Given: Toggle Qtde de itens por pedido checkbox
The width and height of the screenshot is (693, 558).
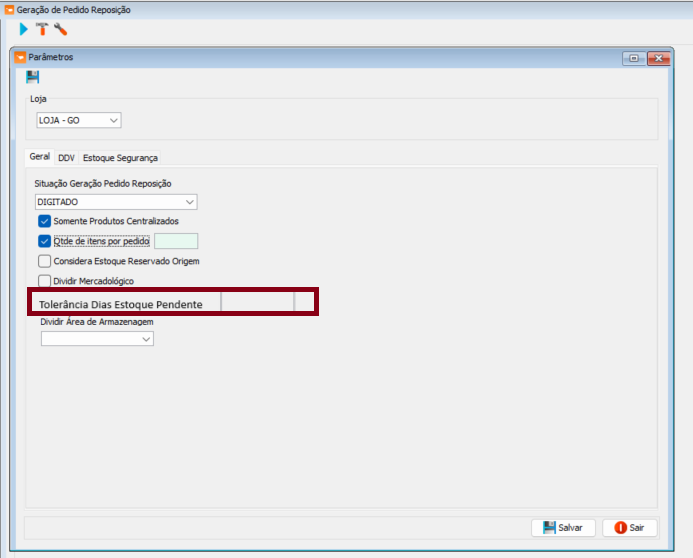Looking at the screenshot, I should point(44,241).
